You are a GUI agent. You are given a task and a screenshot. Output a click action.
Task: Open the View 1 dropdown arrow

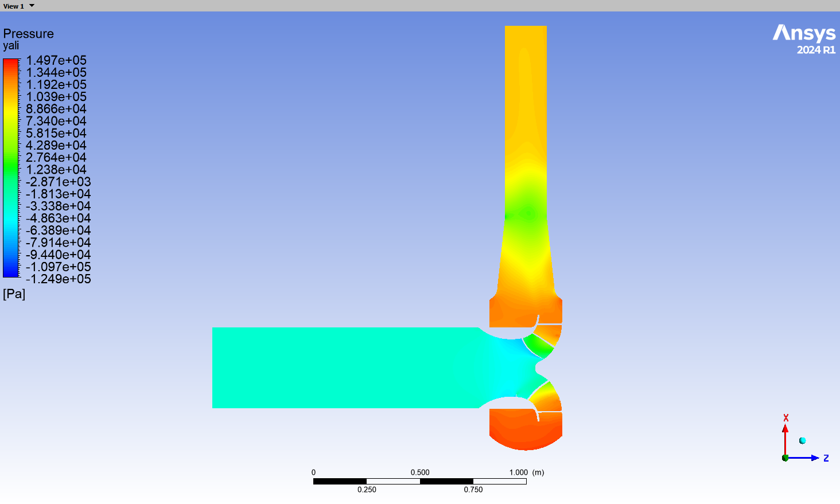32,6
